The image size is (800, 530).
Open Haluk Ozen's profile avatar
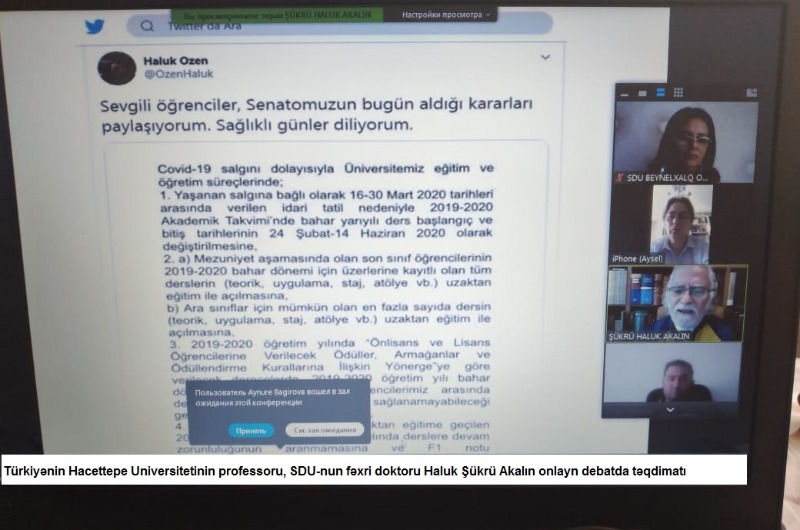pyautogui.click(x=116, y=67)
